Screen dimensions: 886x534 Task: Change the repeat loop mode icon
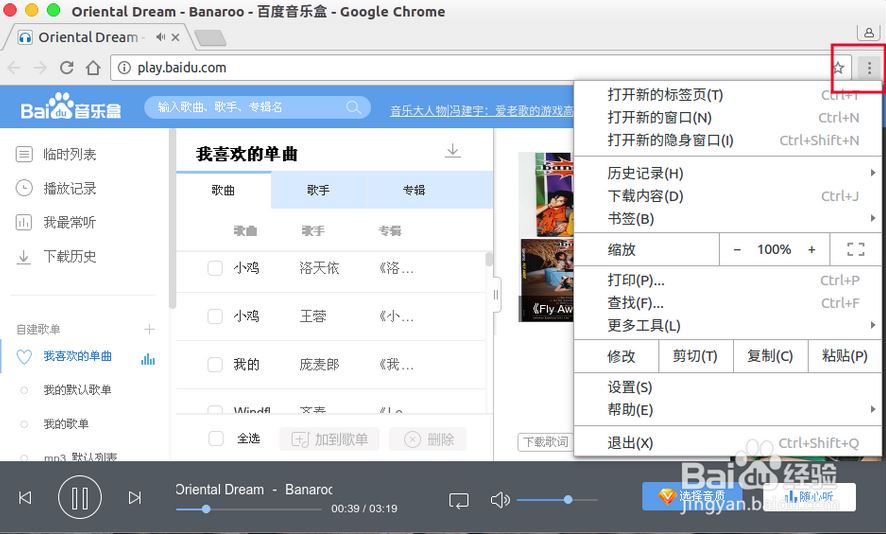click(459, 500)
